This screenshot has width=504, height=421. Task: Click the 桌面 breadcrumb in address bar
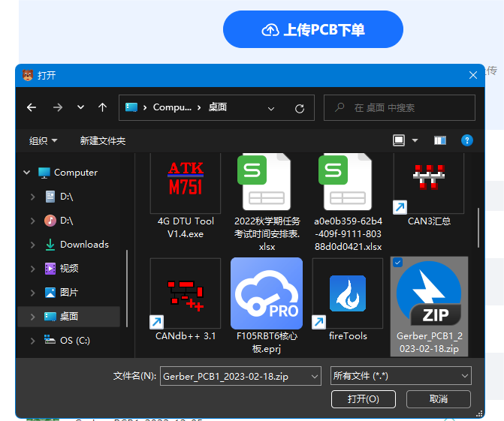coord(218,107)
